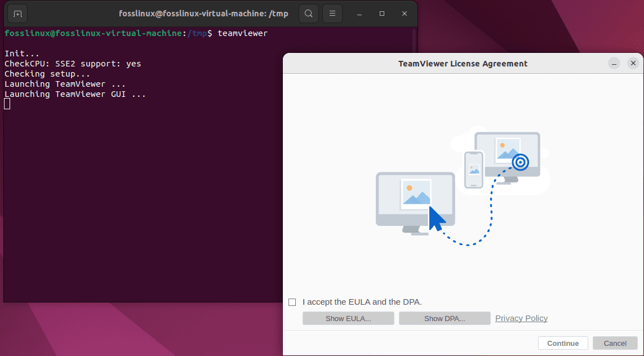Click the Show DPA button
Image resolution: width=644 pixels, height=356 pixels.
coord(445,318)
